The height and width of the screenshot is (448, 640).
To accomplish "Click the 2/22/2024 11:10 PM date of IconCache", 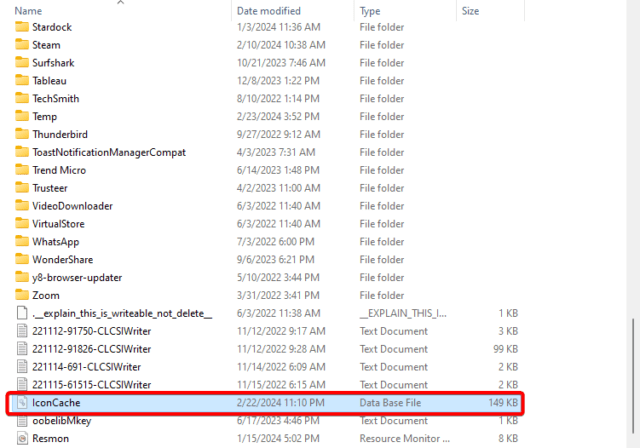I will [x=280, y=403].
